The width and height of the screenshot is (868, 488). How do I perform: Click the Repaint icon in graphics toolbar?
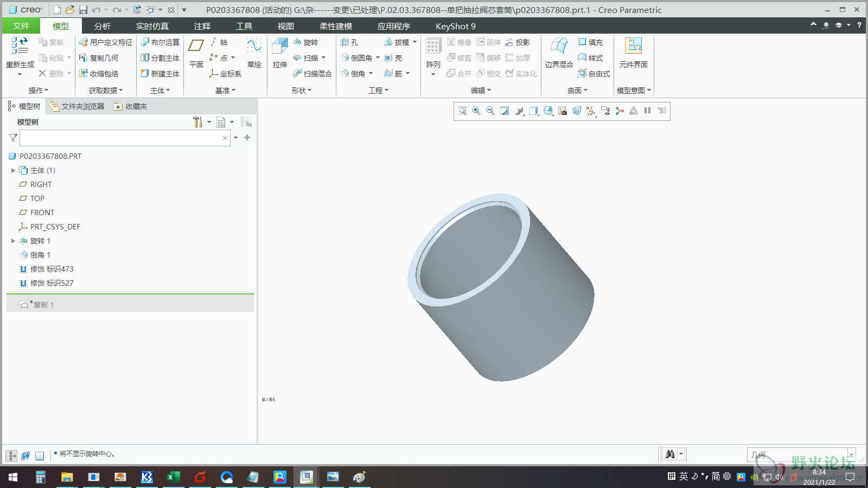[x=505, y=111]
